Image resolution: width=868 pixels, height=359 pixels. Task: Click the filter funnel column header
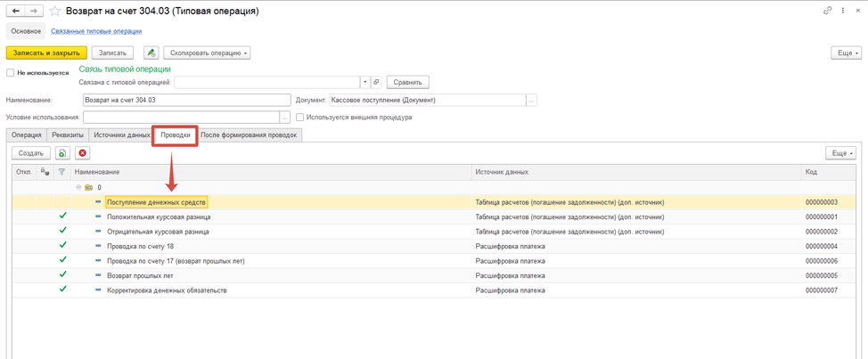(x=62, y=173)
